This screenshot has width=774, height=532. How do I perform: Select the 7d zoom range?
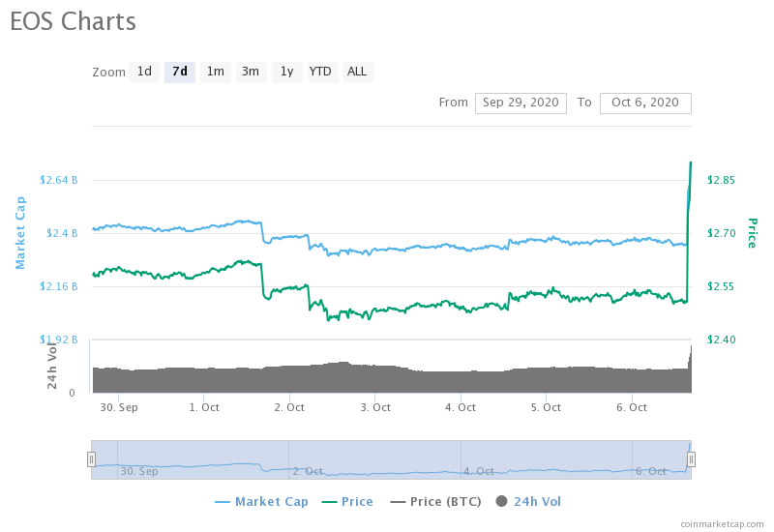[x=180, y=72]
